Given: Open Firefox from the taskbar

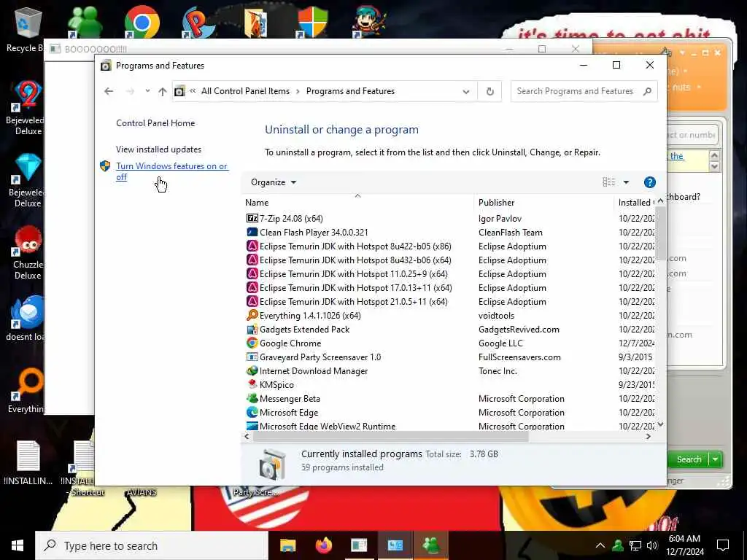Looking at the screenshot, I should pyautogui.click(x=323, y=545).
